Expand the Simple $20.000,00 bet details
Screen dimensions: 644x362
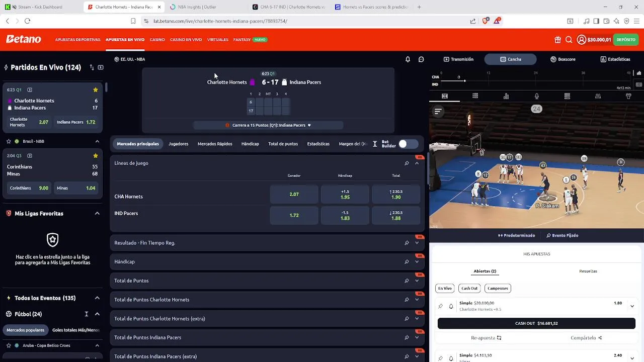pos(632,306)
